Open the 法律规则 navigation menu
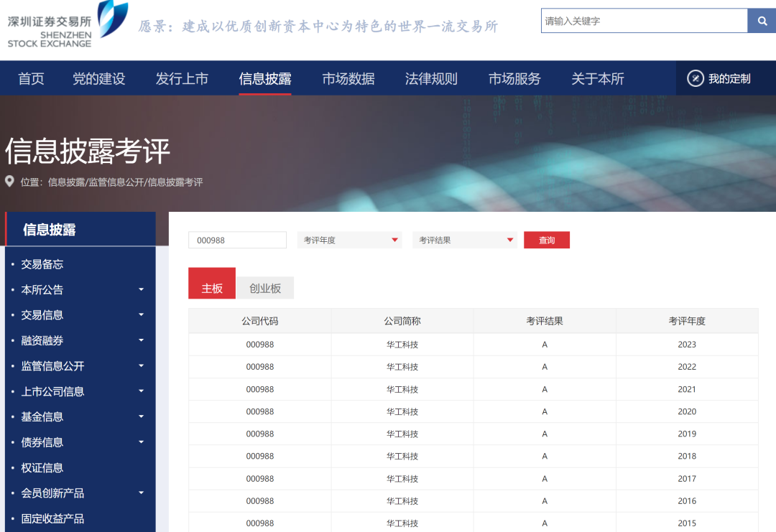 (x=431, y=79)
